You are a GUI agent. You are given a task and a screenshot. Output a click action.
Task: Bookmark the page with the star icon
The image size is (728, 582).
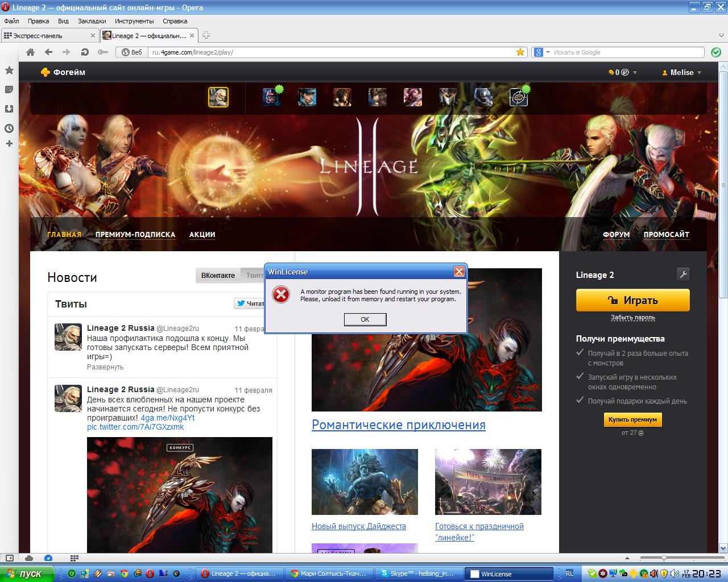[x=520, y=52]
